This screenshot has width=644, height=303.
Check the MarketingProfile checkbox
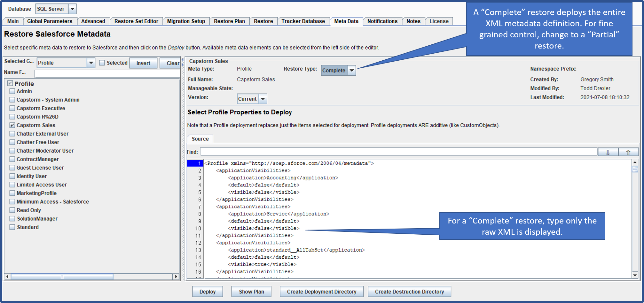(x=12, y=193)
